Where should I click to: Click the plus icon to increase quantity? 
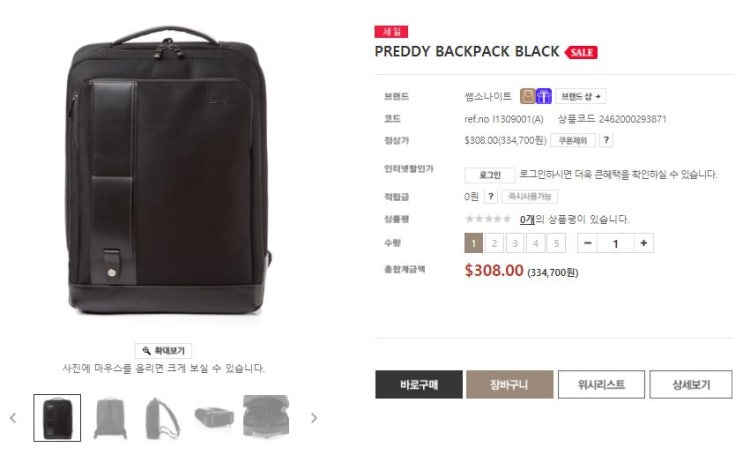tap(643, 243)
